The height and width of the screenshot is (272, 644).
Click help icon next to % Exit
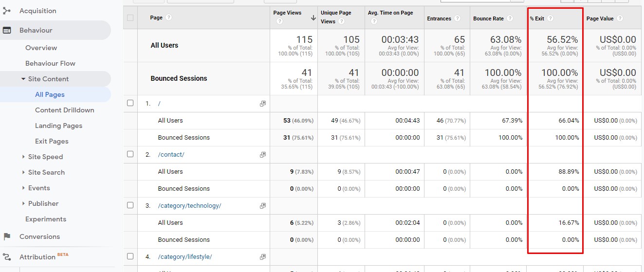(550, 18)
